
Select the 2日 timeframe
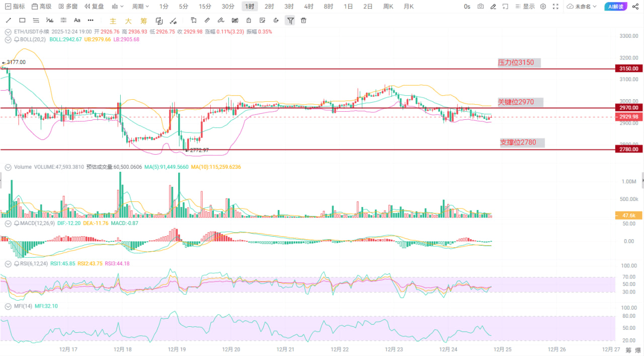coord(368,7)
